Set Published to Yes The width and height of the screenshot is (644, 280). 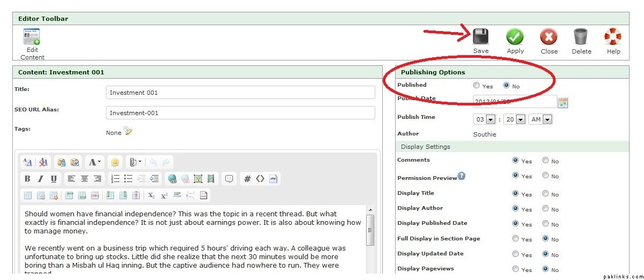(476, 86)
